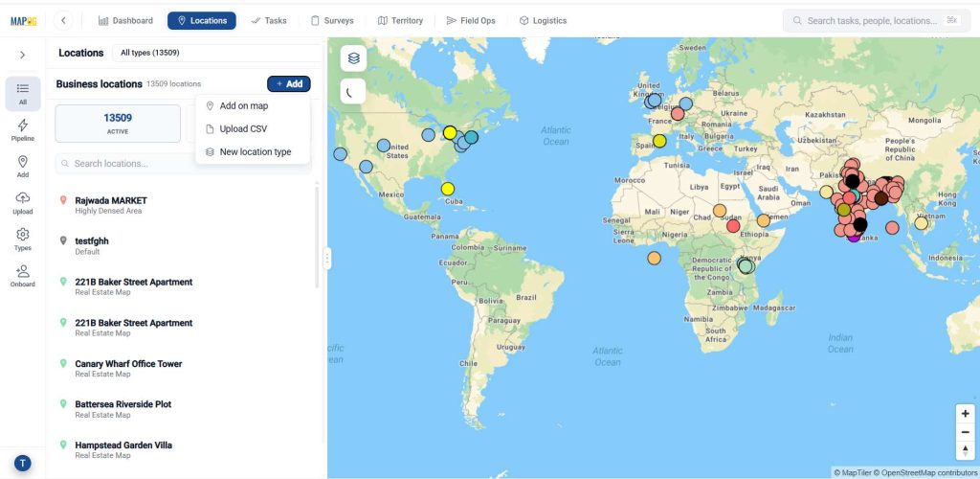Click the red pin icon beside Rajwada MARKET
Screen dimensions: 980x479
click(63, 200)
